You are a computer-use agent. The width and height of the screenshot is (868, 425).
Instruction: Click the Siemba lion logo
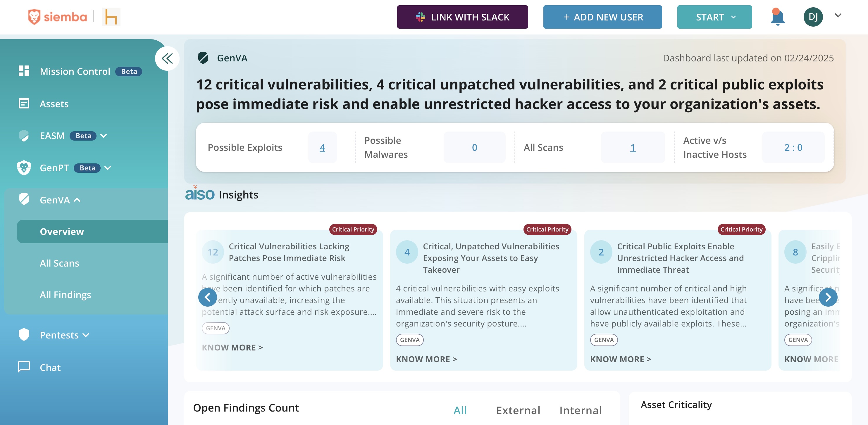(34, 17)
